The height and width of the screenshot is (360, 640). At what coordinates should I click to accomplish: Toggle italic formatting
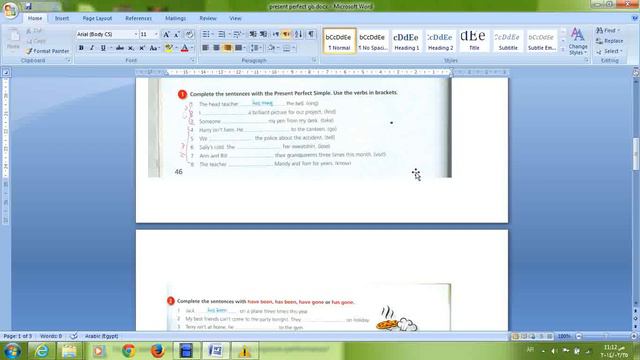[x=92, y=48]
